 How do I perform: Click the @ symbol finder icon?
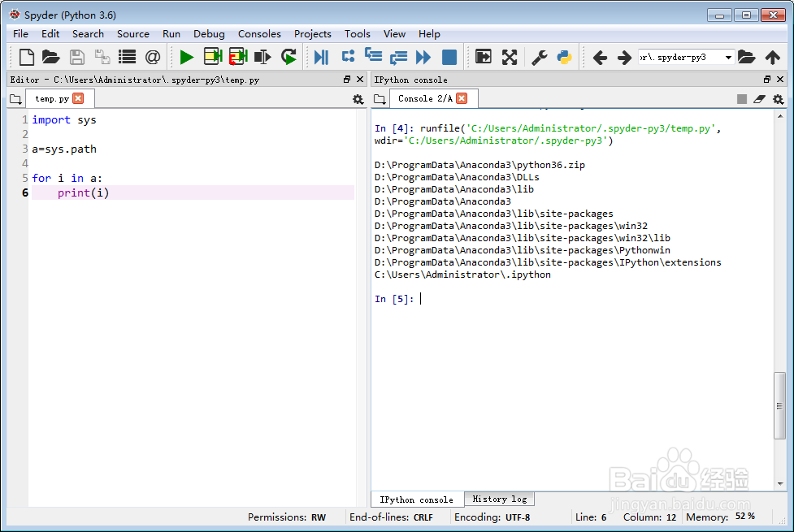153,57
